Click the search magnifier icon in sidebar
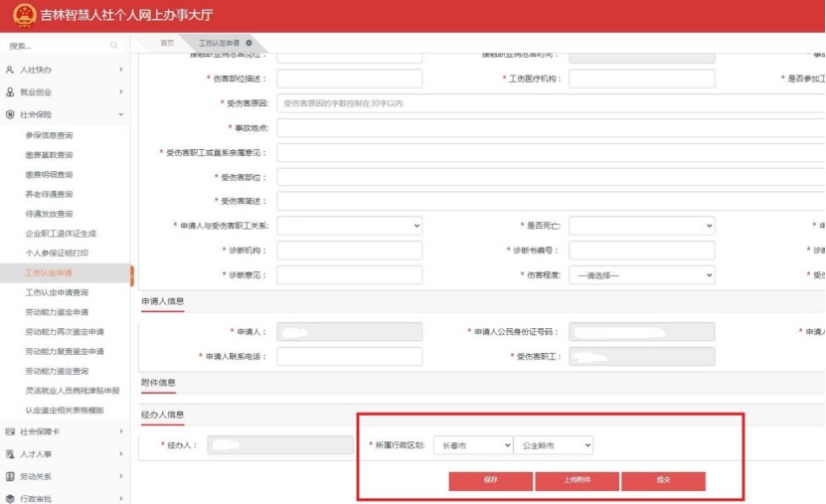Image resolution: width=826 pixels, height=504 pixels. pos(114,46)
